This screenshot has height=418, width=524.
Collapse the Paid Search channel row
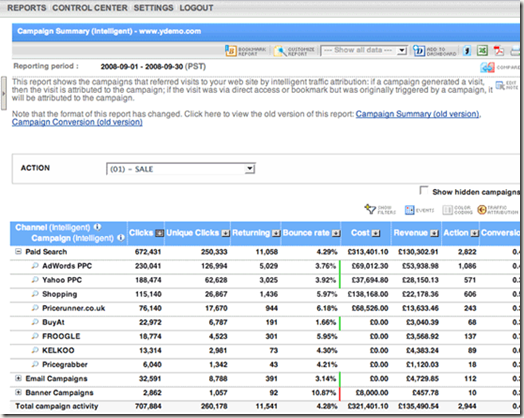point(18,252)
